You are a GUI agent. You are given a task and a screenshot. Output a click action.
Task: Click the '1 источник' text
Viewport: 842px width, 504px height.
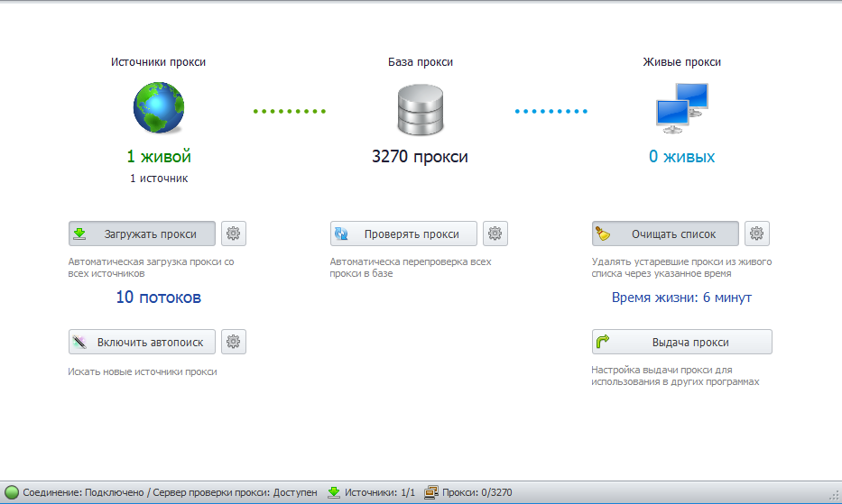click(x=159, y=179)
